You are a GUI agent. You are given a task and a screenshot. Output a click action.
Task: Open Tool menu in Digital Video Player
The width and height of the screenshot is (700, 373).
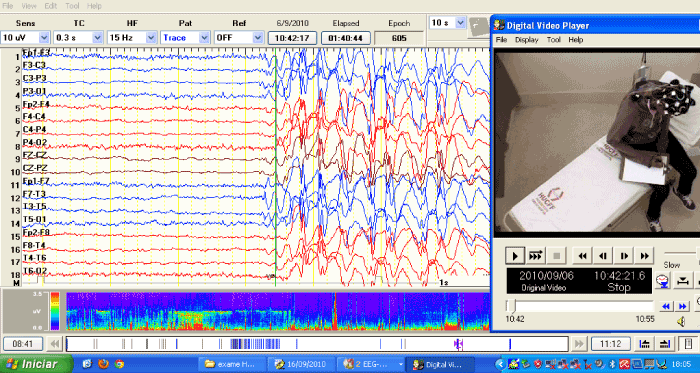click(554, 40)
